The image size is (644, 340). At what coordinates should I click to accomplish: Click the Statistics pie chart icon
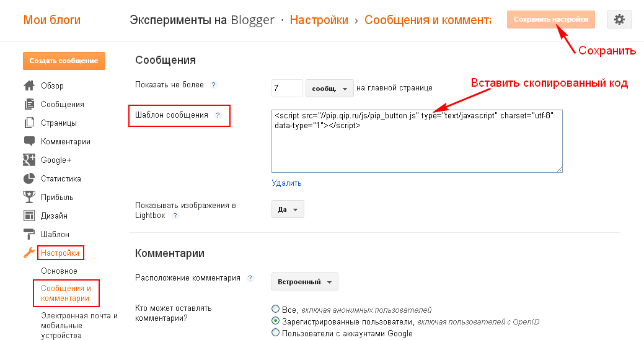29,178
